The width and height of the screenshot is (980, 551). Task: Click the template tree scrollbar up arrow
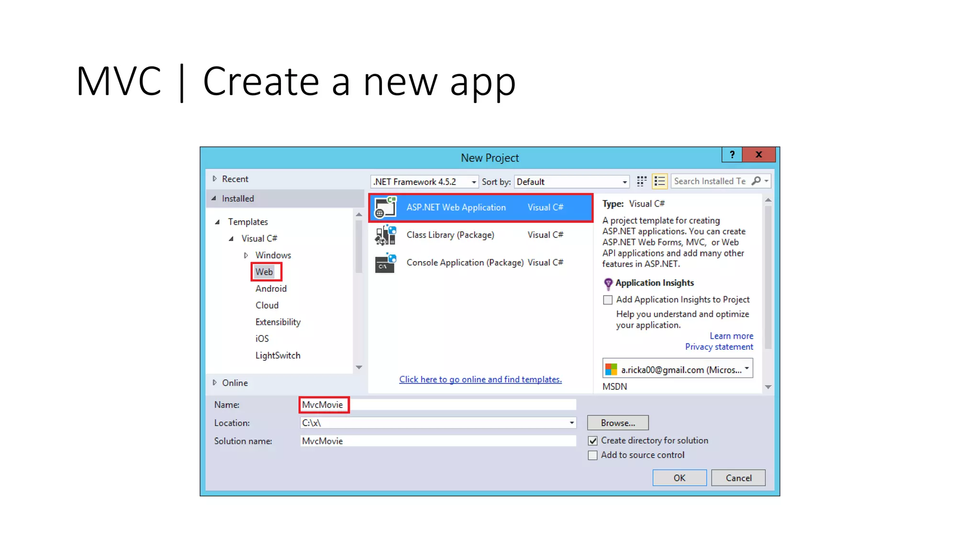click(x=359, y=215)
